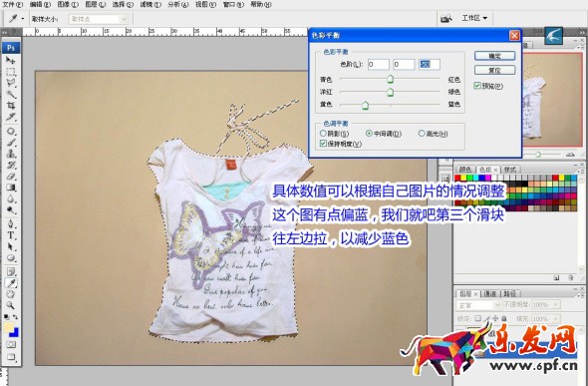Switch to the 样式 (Styles) tab
Viewport: 588px width, 386px height.
pos(510,170)
